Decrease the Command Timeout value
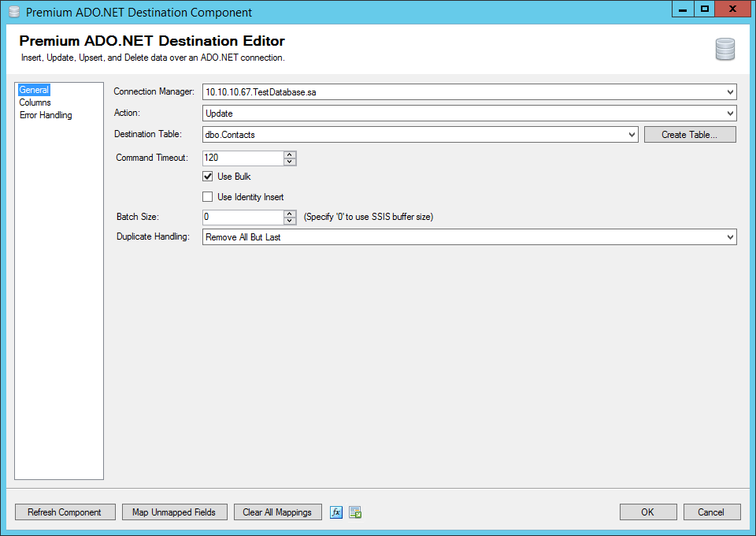Image resolution: width=756 pixels, height=536 pixels. click(x=289, y=162)
